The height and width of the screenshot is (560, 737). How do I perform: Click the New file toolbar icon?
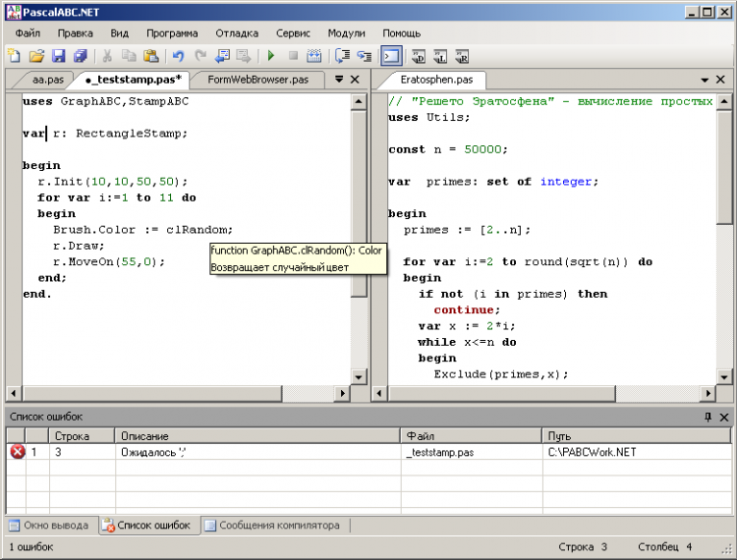[x=14, y=56]
